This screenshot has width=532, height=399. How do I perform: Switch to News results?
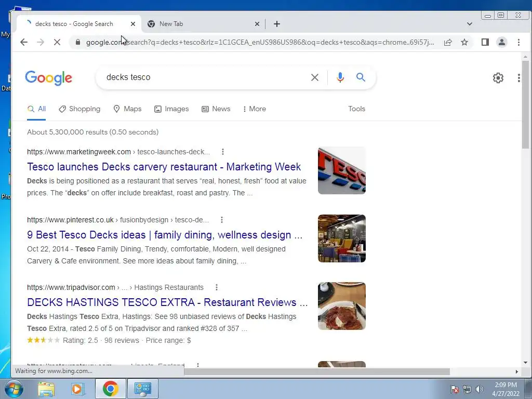coord(216,109)
